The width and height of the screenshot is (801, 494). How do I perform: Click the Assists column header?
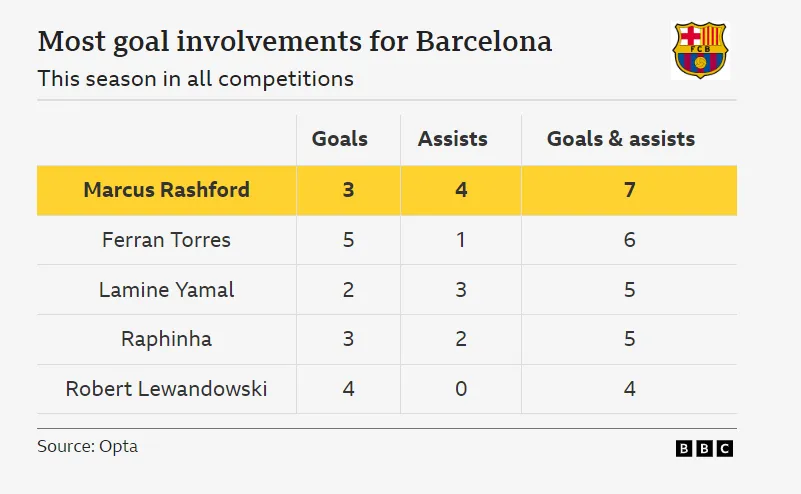453,139
